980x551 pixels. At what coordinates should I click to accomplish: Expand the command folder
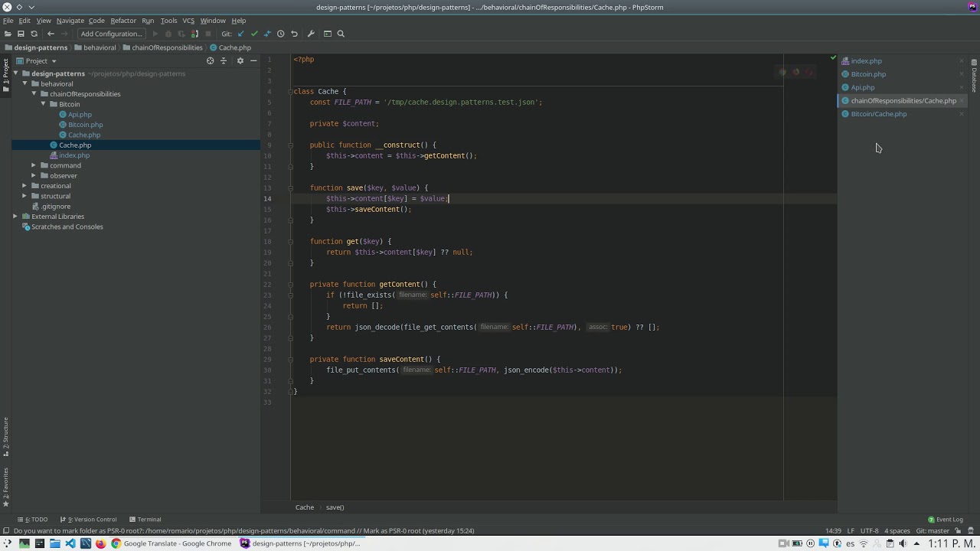(34, 165)
